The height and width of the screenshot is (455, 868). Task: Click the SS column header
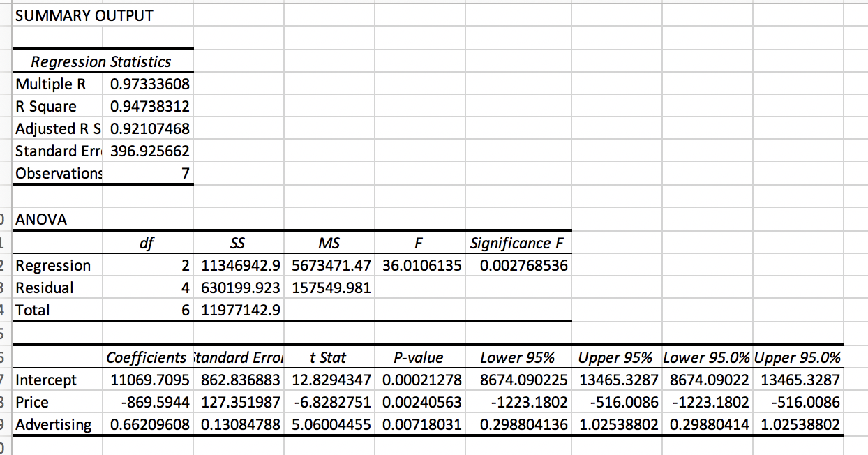pos(239,243)
